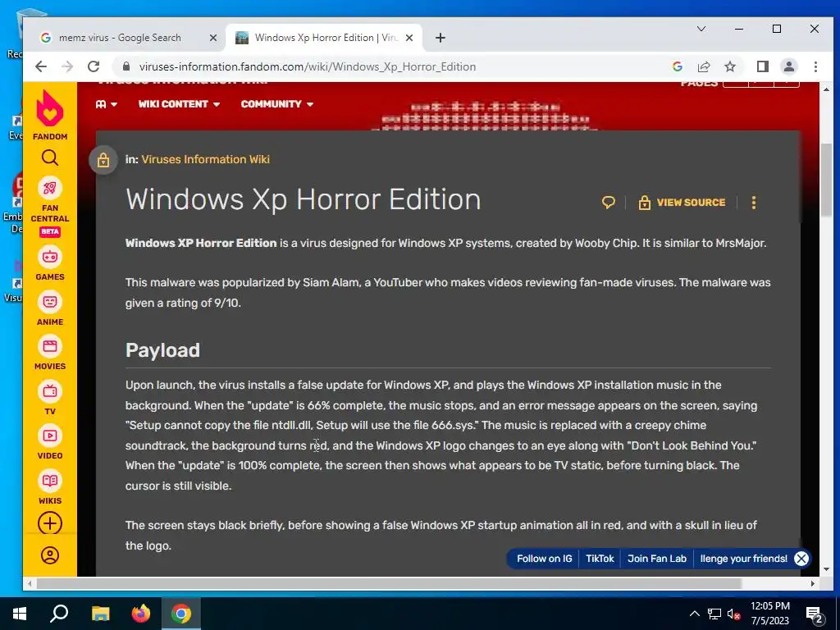Open Chrome's side panel icon
The width and height of the screenshot is (840, 630).
763,66
